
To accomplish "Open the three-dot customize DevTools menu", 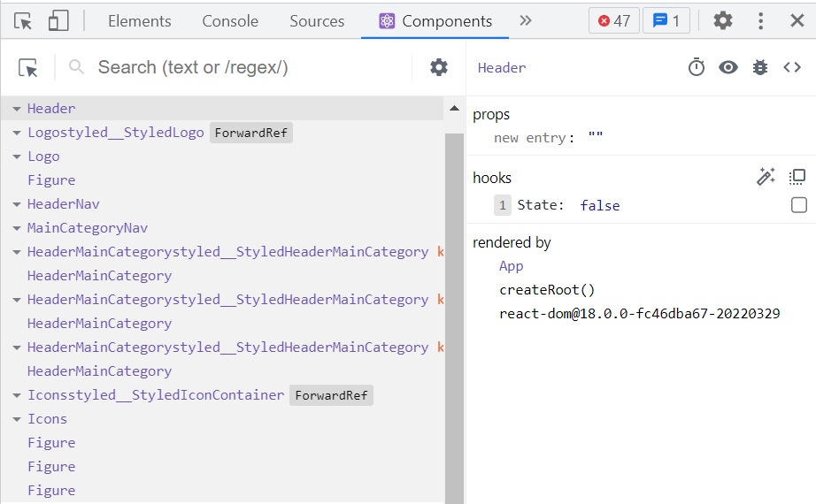I will [761, 21].
